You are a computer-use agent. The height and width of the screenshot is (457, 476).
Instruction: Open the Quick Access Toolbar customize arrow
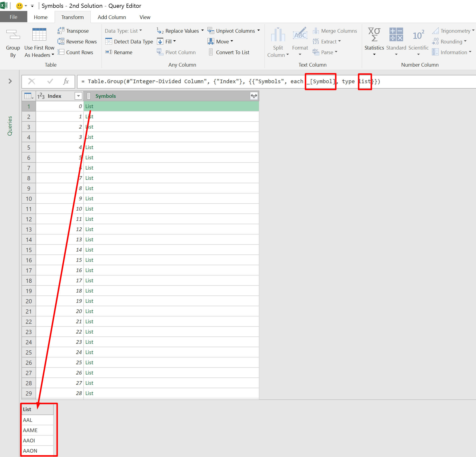coord(32,6)
